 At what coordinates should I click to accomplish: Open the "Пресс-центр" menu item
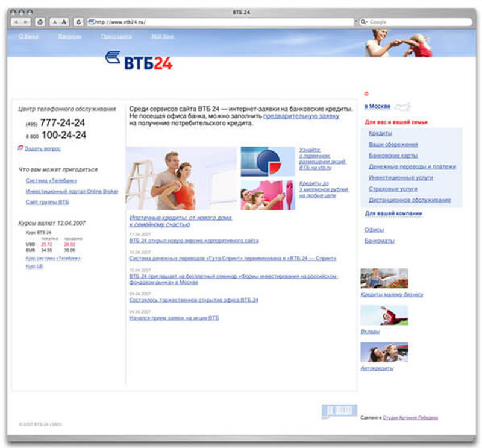(x=118, y=36)
